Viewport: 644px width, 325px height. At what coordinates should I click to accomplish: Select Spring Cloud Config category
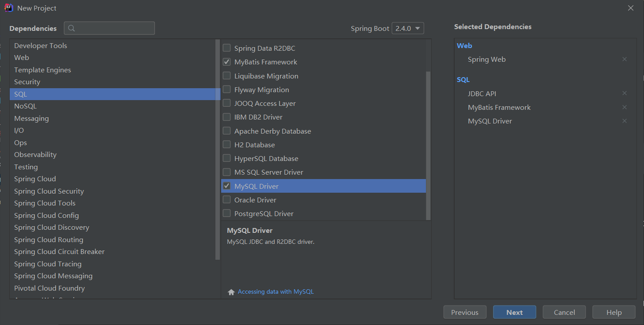tap(113, 215)
